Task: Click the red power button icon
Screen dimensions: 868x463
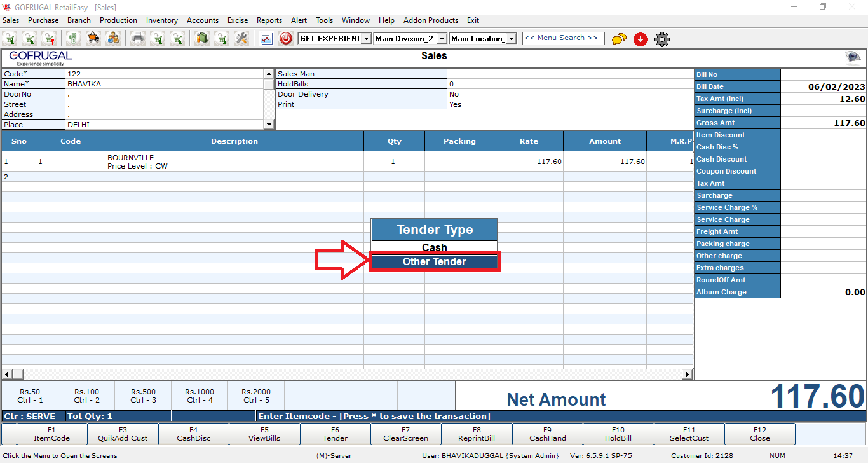Action: (x=286, y=39)
